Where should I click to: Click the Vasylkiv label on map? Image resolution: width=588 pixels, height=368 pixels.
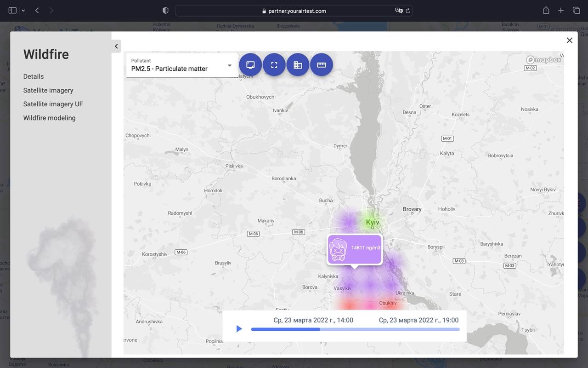click(x=342, y=288)
